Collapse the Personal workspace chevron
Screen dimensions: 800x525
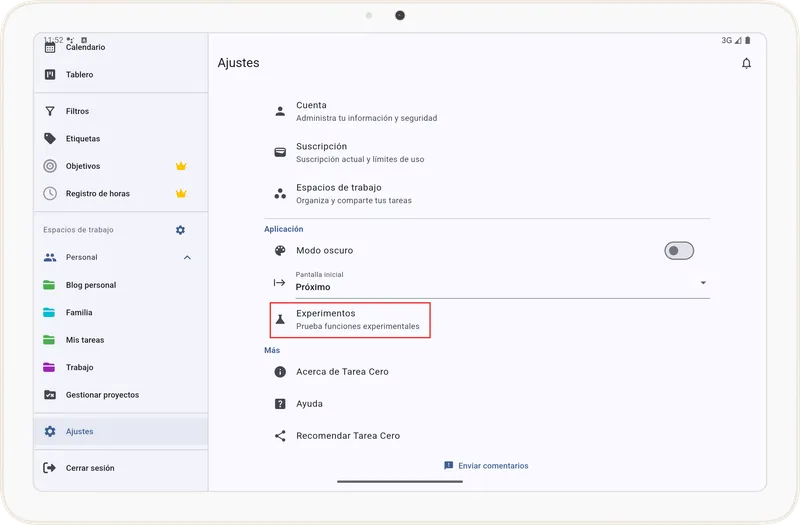[187, 258]
